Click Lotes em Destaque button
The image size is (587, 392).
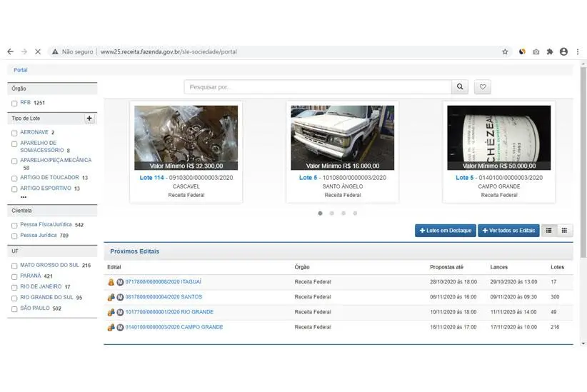click(446, 231)
